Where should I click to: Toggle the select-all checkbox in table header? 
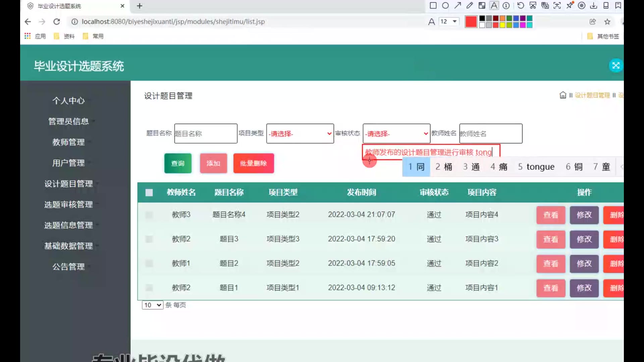(149, 192)
